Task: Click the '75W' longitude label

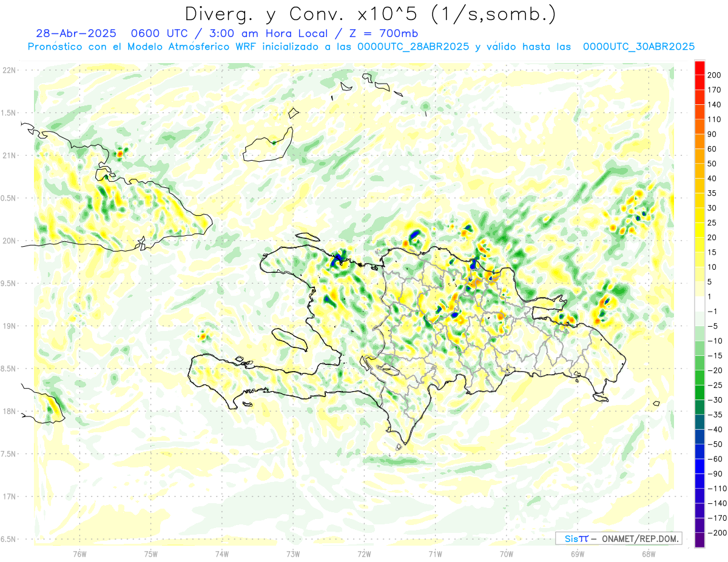Action: (x=151, y=554)
